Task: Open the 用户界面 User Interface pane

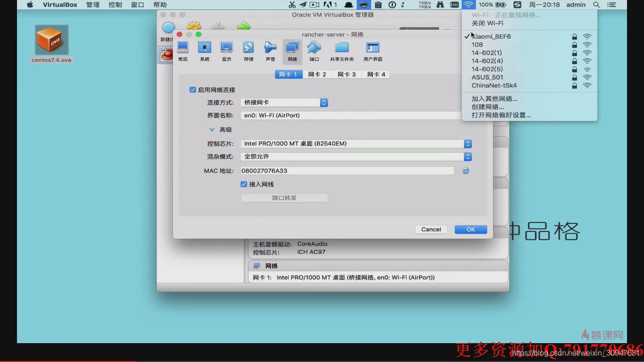Action: click(373, 51)
